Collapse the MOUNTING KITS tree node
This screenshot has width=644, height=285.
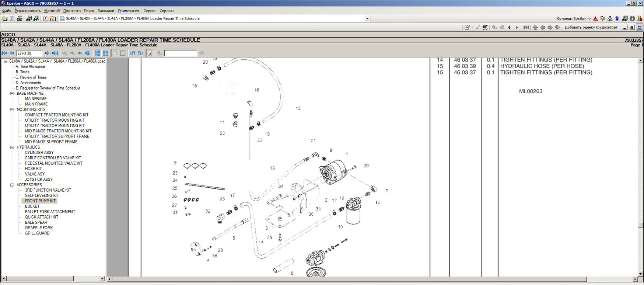pyautogui.click(x=12, y=110)
